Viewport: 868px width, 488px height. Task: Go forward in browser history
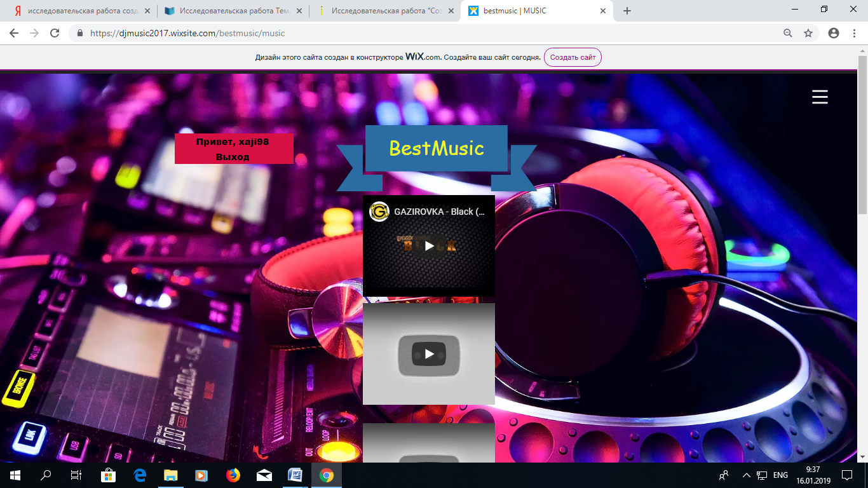[34, 33]
